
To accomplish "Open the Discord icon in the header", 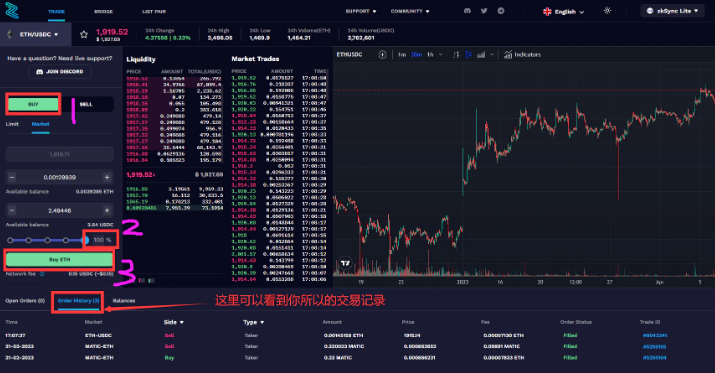I will click(467, 10).
